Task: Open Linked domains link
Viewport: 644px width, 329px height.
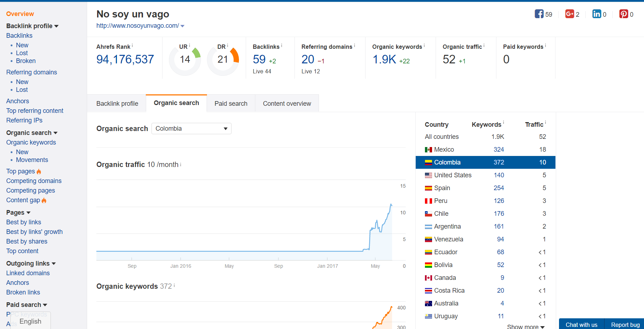Action: [x=28, y=273]
